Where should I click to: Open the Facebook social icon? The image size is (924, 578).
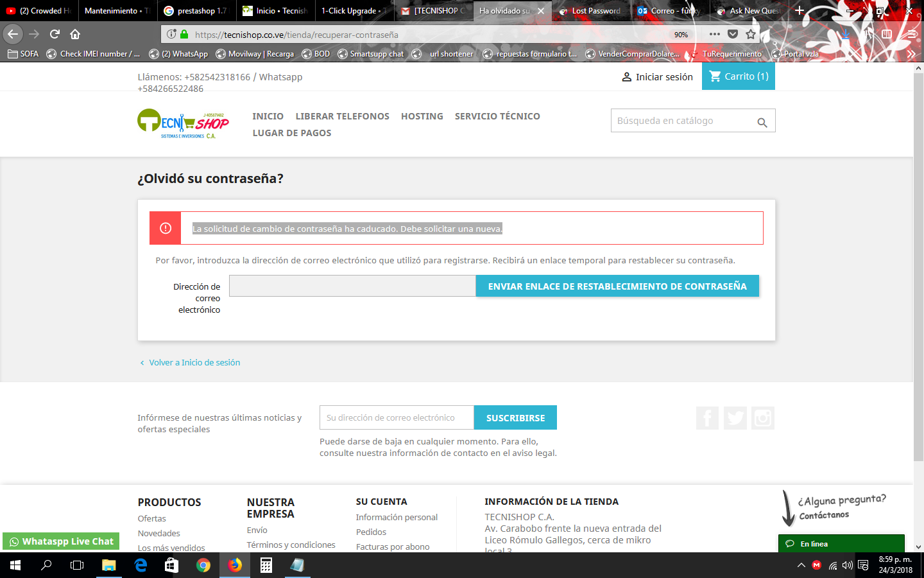707,418
